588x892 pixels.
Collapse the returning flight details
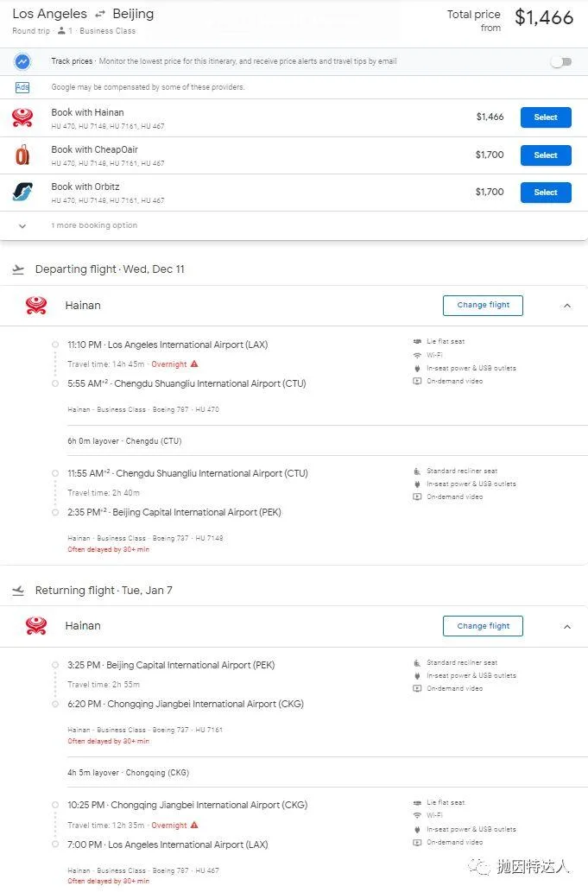pos(566,627)
